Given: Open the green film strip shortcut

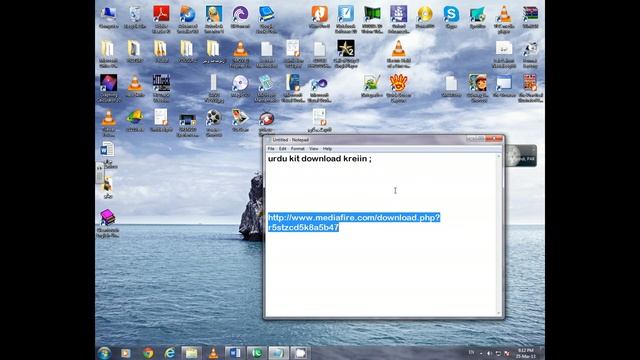Looking at the screenshot, I should coord(372,18).
